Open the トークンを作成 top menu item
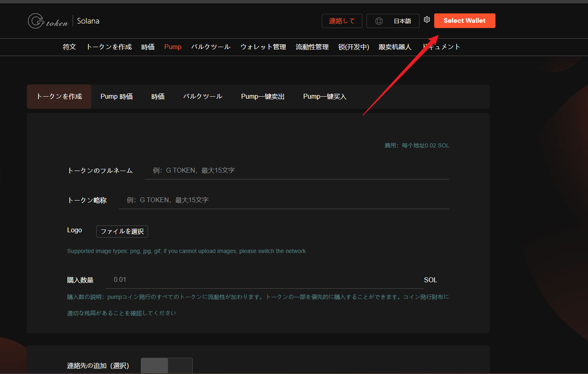Screen dimensions: 588x374 pos(109,47)
